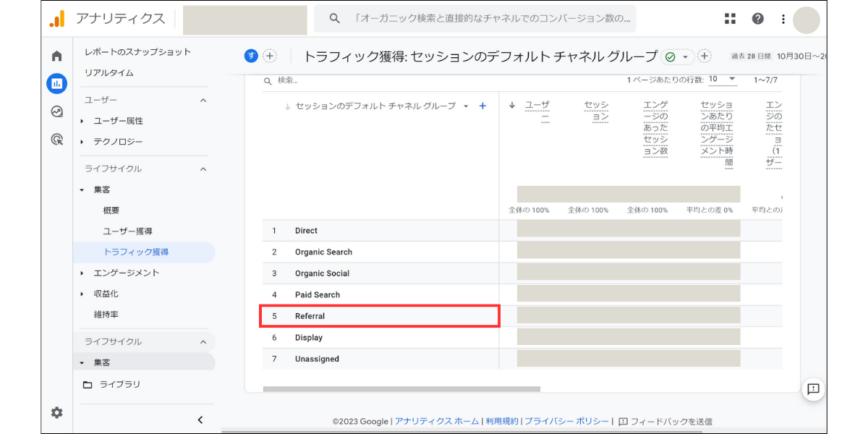The image size is (868, 434).
Task: Open the Admin settings gear
Action: click(x=57, y=412)
